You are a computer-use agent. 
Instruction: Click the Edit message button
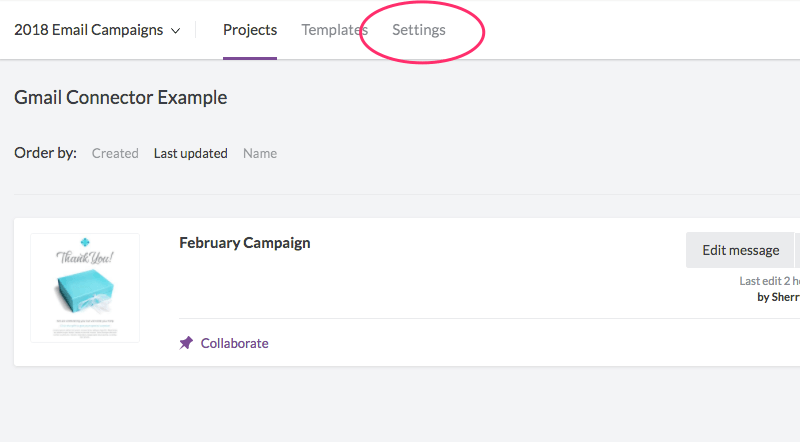click(740, 250)
